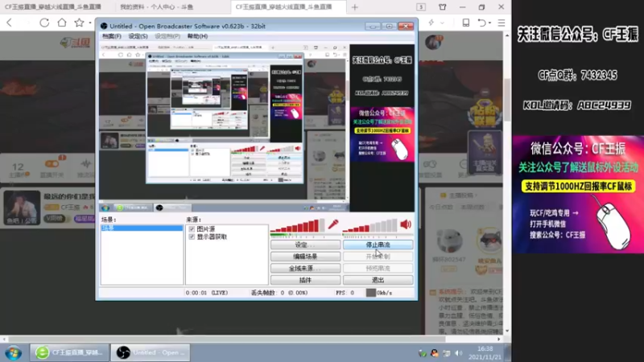
Task: Adjust the desktop audio volume meter bars
Action: click(x=370, y=226)
